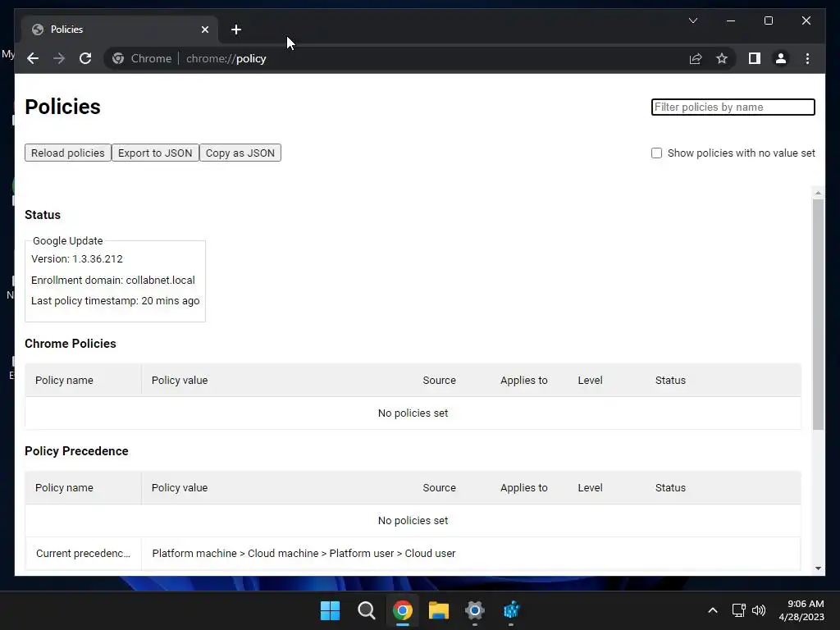Open the tab search chevron

(x=692, y=21)
